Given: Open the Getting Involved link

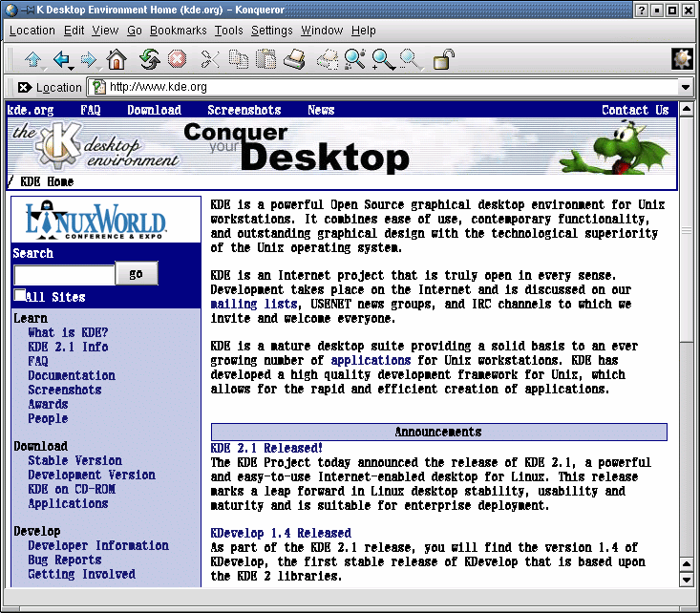Looking at the screenshot, I should pyautogui.click(x=82, y=574).
